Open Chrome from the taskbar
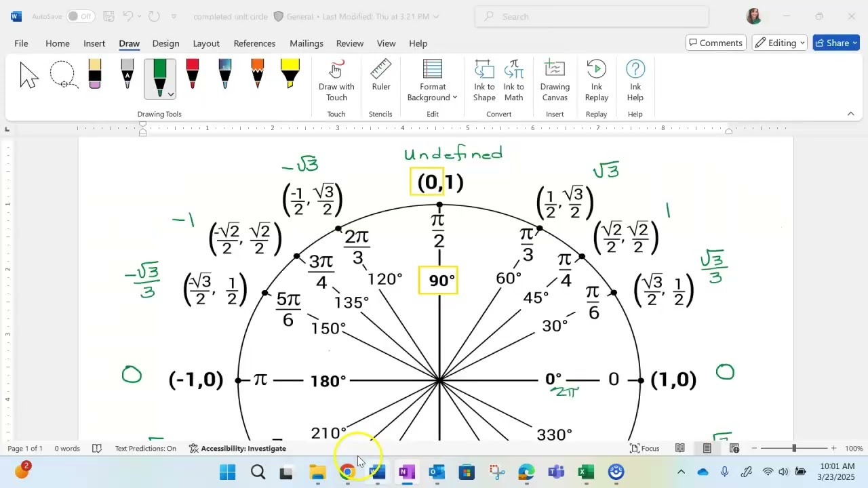 point(348,472)
